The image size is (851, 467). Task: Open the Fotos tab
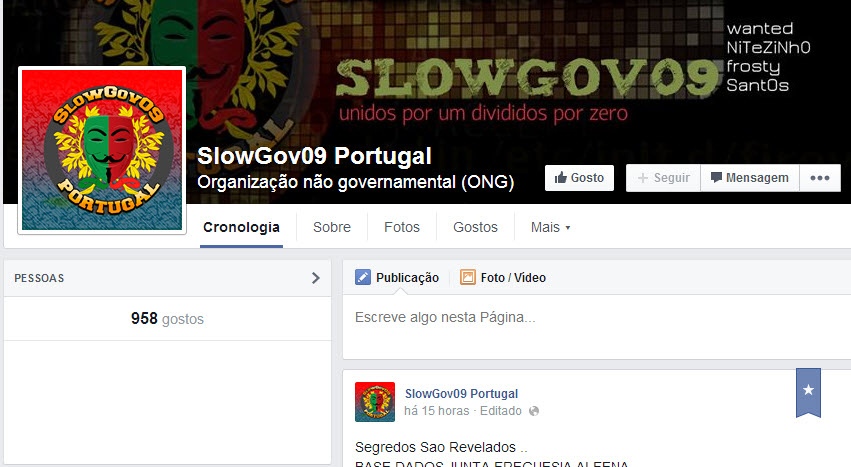click(x=402, y=227)
